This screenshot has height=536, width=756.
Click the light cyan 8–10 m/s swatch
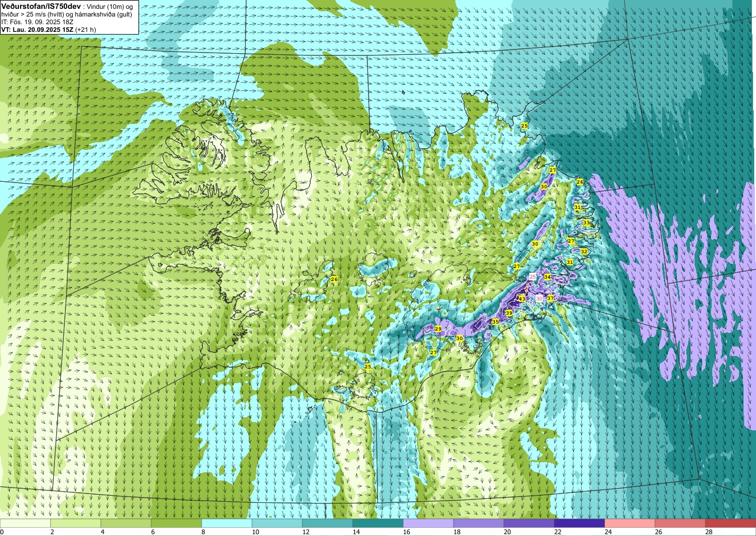coord(227,523)
